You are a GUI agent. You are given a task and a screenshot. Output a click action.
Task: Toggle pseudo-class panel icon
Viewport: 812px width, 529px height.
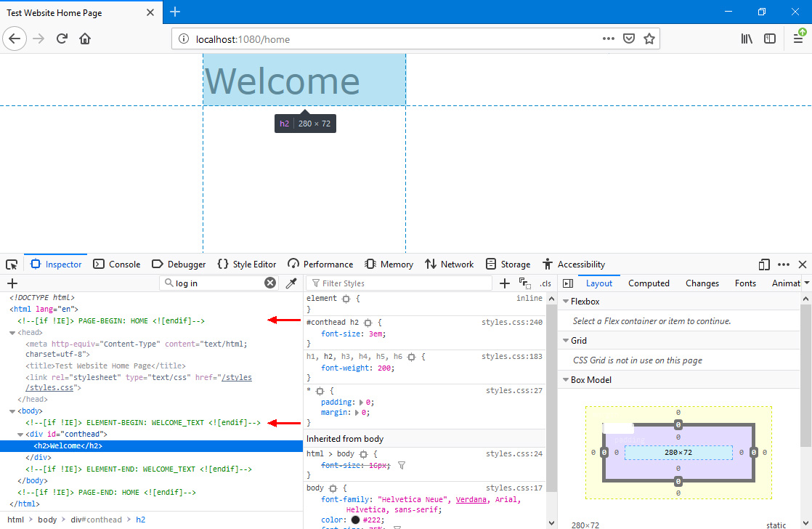(524, 283)
